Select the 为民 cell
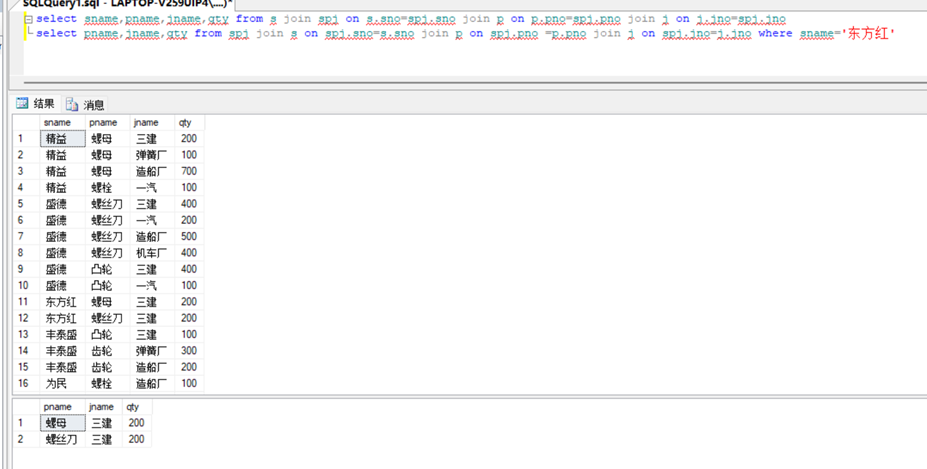Screen dimensions: 927x469 (63, 384)
